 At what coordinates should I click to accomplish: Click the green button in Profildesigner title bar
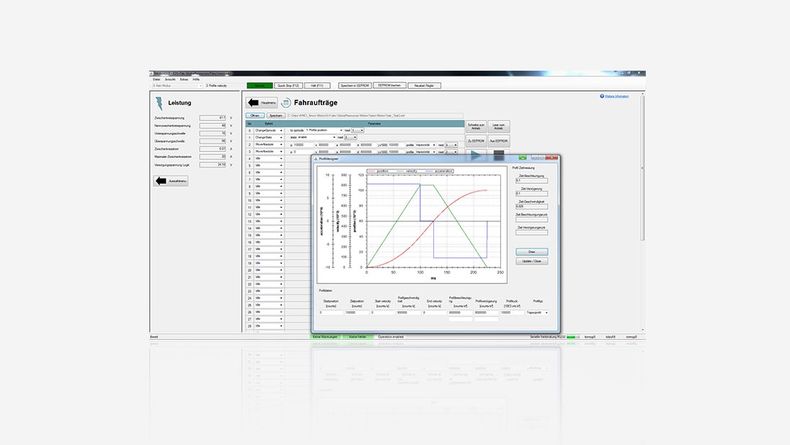coord(523,158)
